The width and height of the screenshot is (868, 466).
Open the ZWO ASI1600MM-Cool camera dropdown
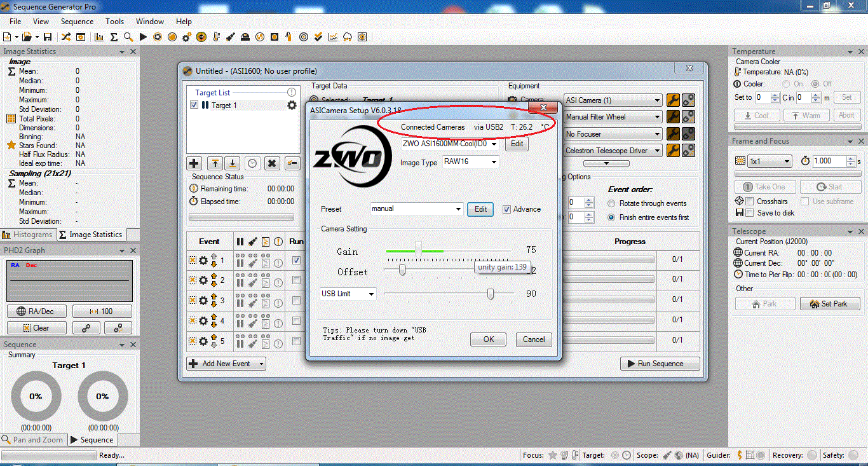coord(450,144)
